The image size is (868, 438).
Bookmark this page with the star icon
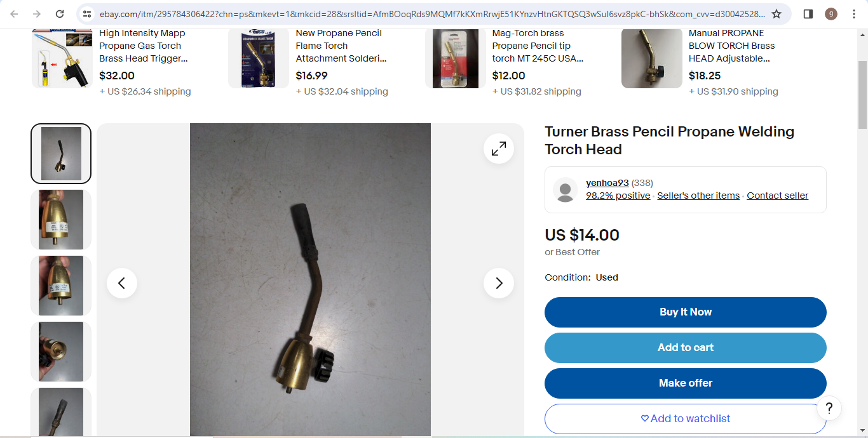tap(776, 14)
